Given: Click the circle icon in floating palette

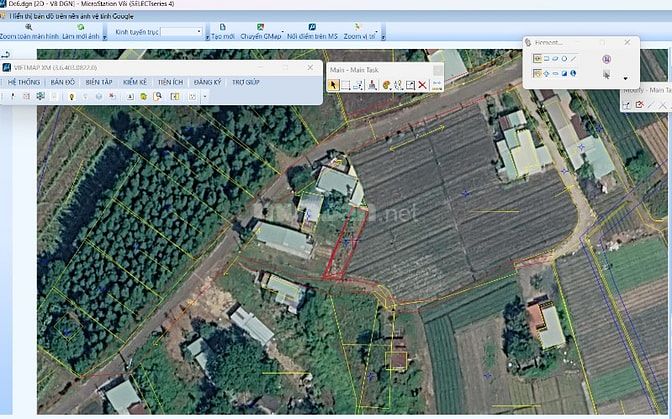Looking at the screenshot, I should point(564,59).
